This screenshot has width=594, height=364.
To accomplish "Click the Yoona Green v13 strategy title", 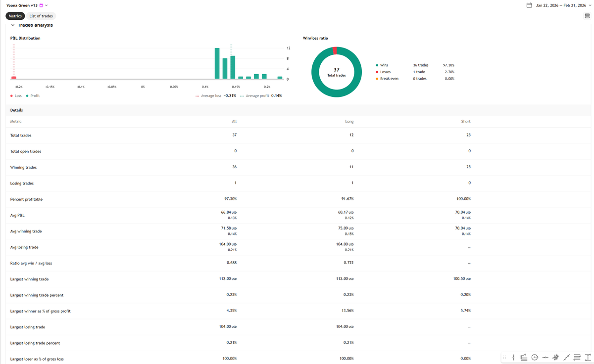I will pos(22,5).
